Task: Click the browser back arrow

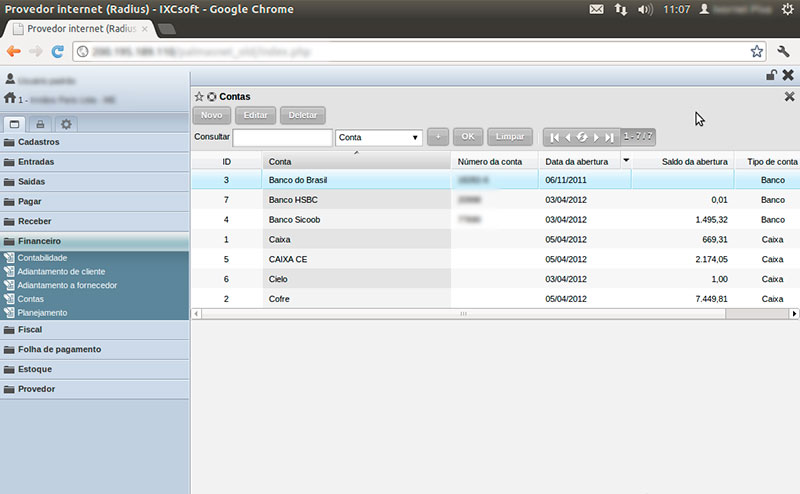Action: tap(14, 52)
